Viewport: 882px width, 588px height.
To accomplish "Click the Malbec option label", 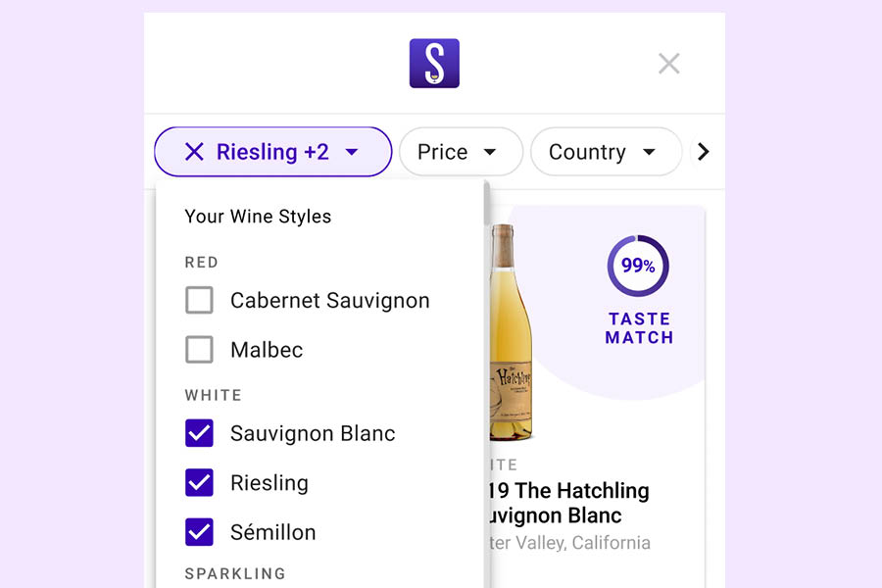I will (267, 350).
